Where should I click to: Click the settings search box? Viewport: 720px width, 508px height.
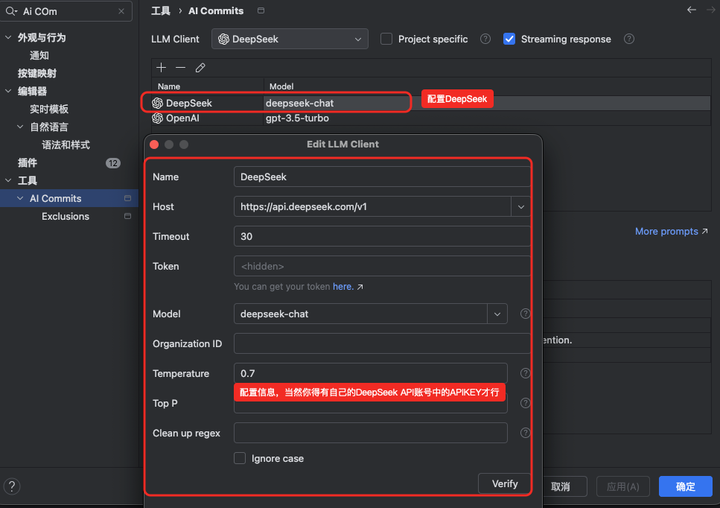[67, 11]
